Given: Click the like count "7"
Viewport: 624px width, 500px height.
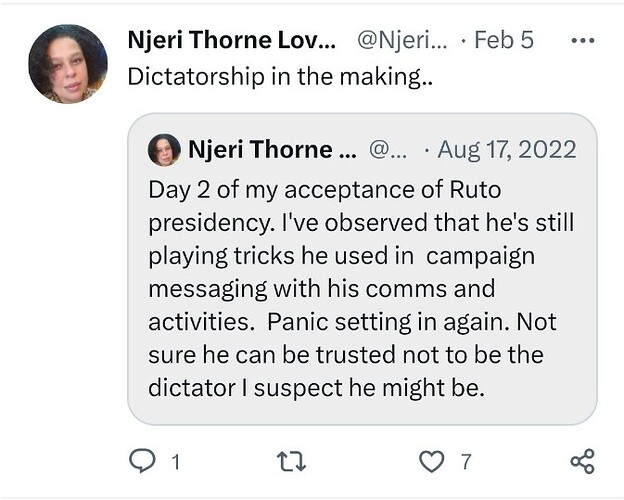Looking at the screenshot, I should pyautogui.click(x=465, y=462).
